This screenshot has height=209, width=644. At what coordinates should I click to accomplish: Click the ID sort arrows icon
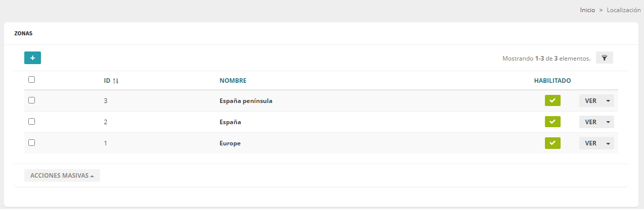click(x=115, y=81)
